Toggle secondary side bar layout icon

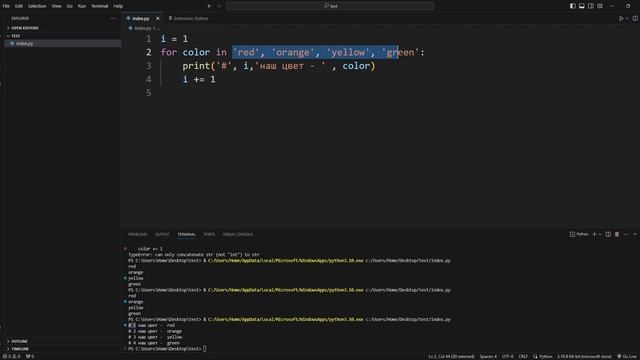(591, 6)
